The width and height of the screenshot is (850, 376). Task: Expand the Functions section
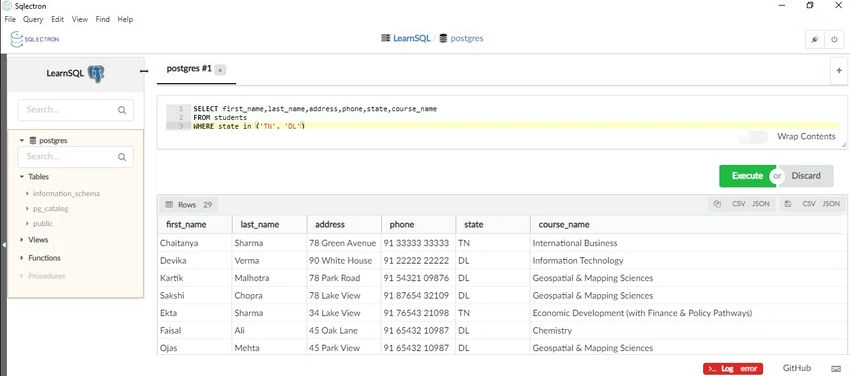pyautogui.click(x=22, y=258)
